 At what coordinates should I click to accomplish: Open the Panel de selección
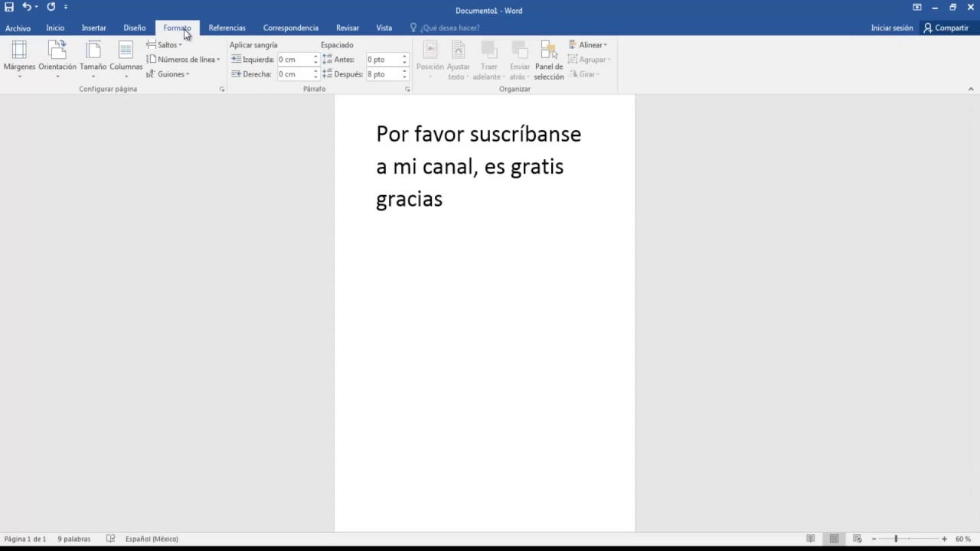point(548,59)
